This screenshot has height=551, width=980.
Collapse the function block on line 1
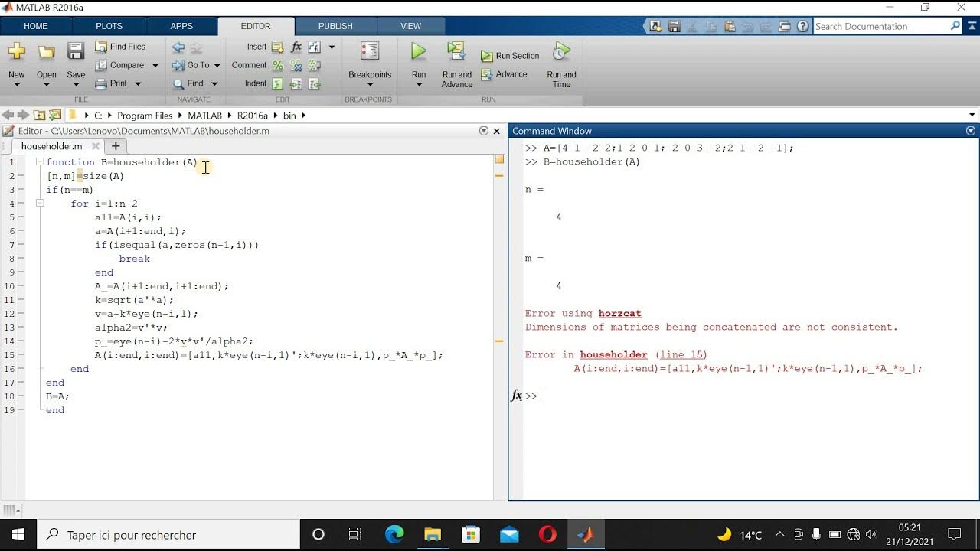click(39, 162)
